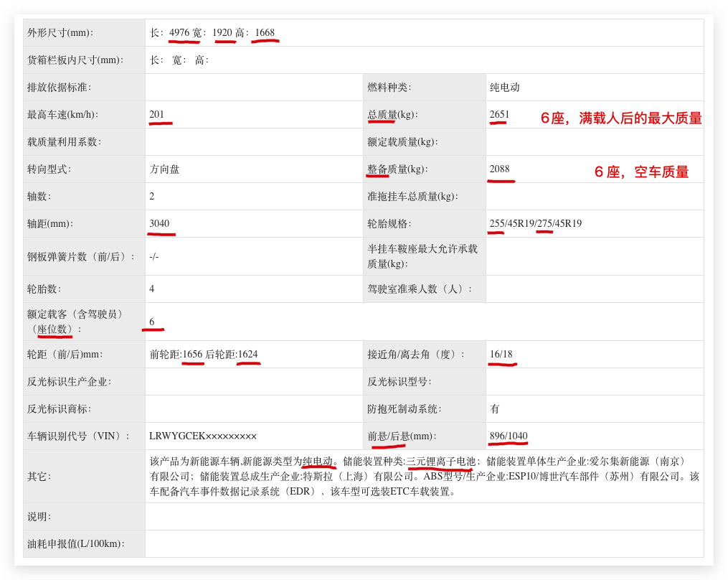This screenshot has width=728, height=580.
Task: Click the 轴距(mm) label
Action: [x=50, y=223]
